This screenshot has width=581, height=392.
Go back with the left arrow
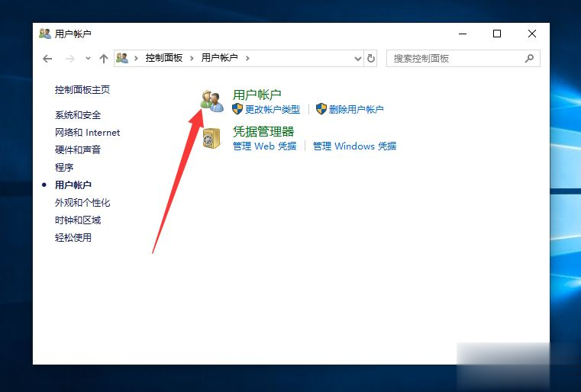coord(47,59)
